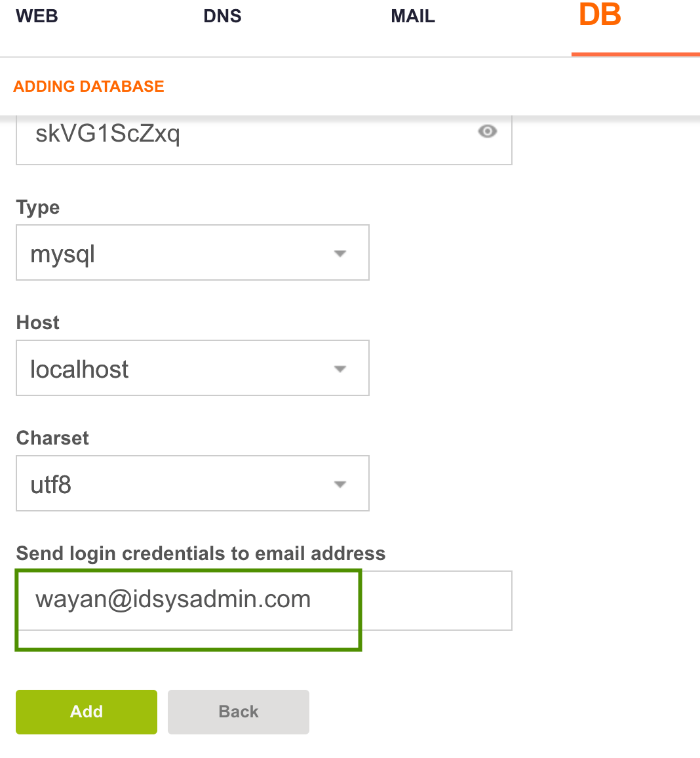Click the gray Back button
This screenshot has width=700, height=758.
click(239, 712)
